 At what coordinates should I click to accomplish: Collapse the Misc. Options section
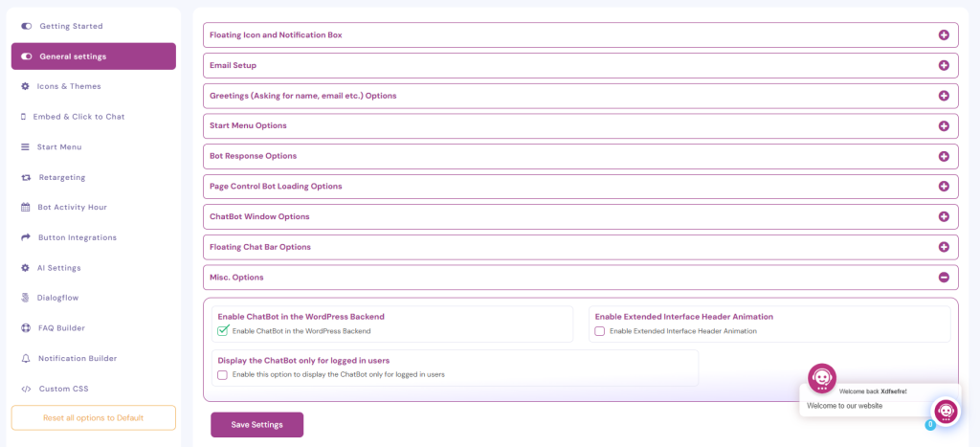click(944, 278)
